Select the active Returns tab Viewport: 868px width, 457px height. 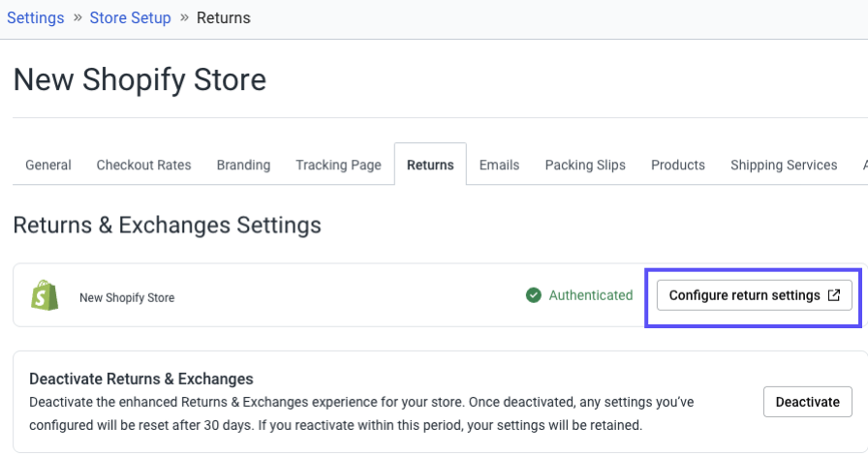tap(430, 165)
